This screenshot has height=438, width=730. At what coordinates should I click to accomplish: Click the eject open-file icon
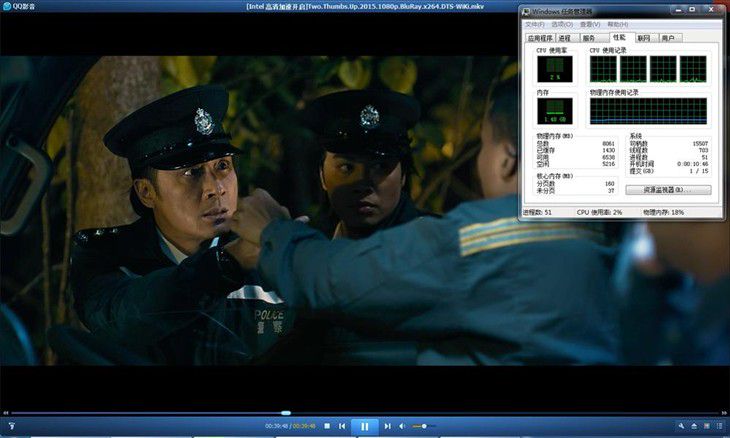coord(694,426)
